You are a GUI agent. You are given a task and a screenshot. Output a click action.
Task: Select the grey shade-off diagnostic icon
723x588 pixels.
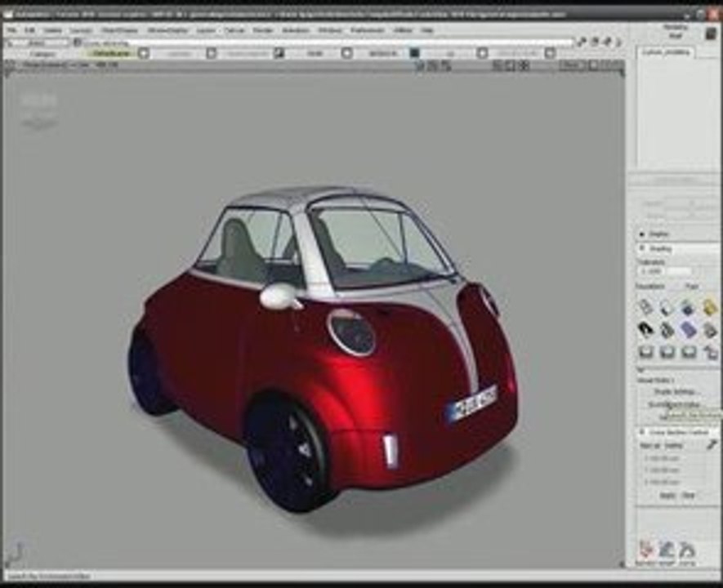point(645,307)
